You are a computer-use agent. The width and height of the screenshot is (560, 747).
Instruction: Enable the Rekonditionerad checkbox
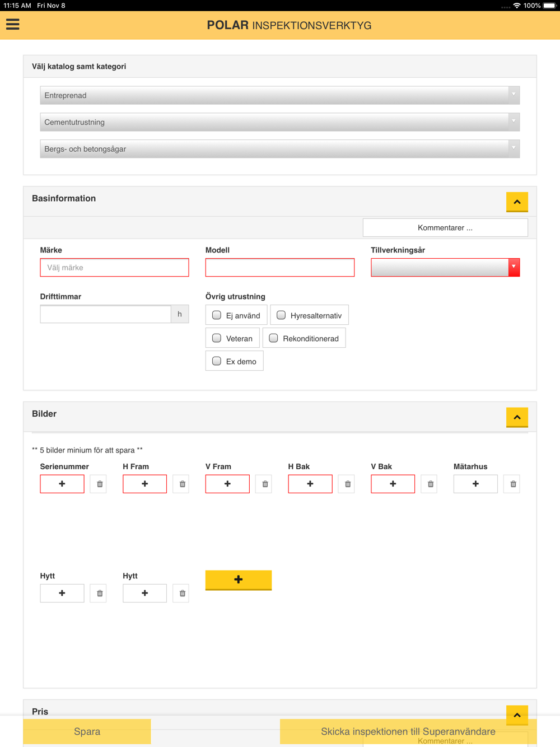274,338
